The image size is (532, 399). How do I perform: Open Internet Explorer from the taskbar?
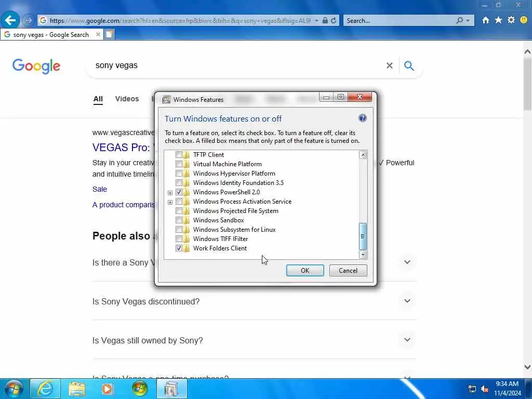(45, 389)
